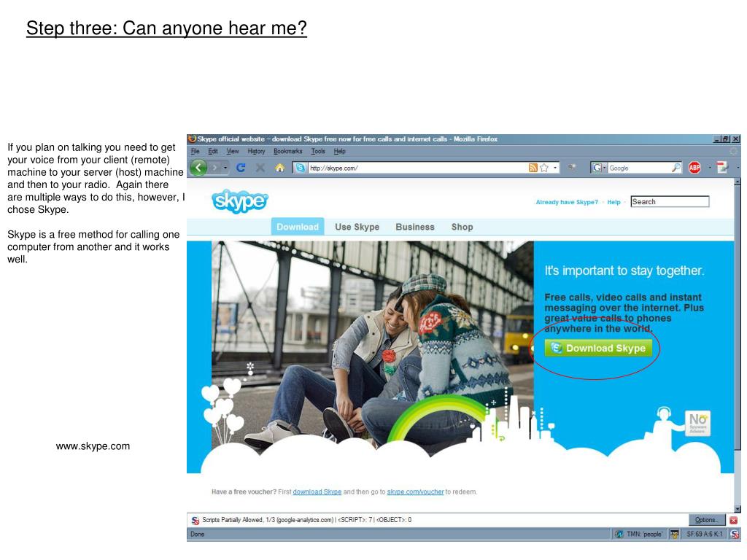Go to the Firefox home page icon
Image resolution: width=747 pixels, height=560 pixels.
click(x=279, y=168)
